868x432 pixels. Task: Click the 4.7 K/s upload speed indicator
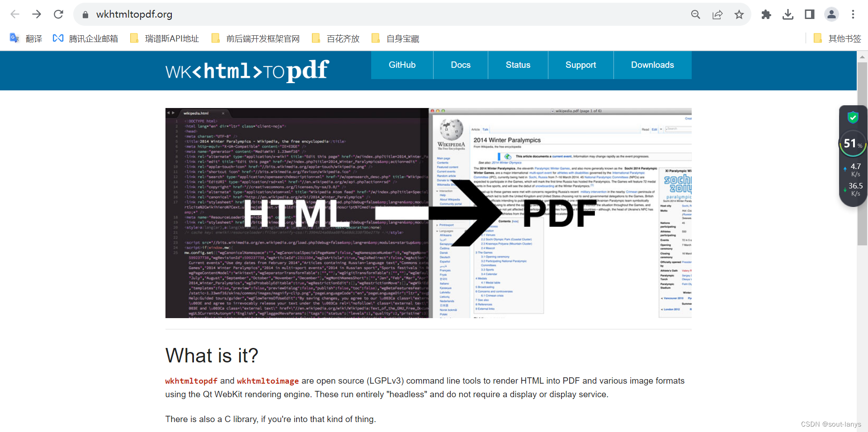tap(853, 170)
